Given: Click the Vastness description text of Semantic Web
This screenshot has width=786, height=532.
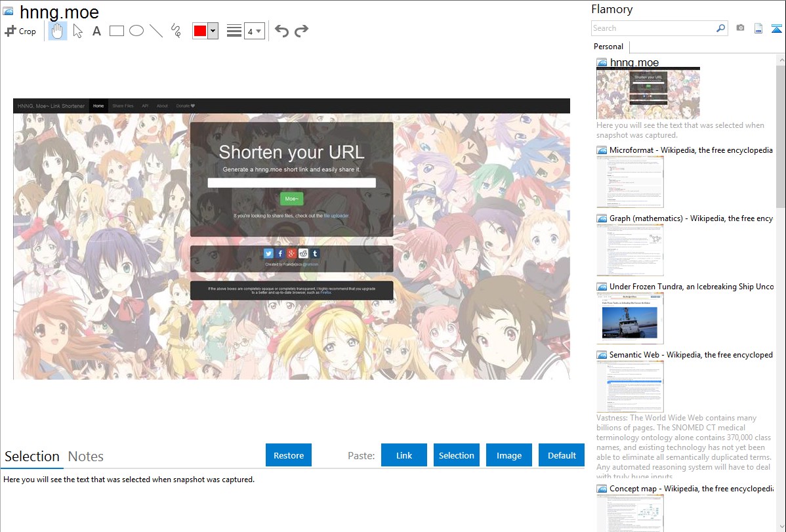Looking at the screenshot, I should pyautogui.click(x=684, y=447).
